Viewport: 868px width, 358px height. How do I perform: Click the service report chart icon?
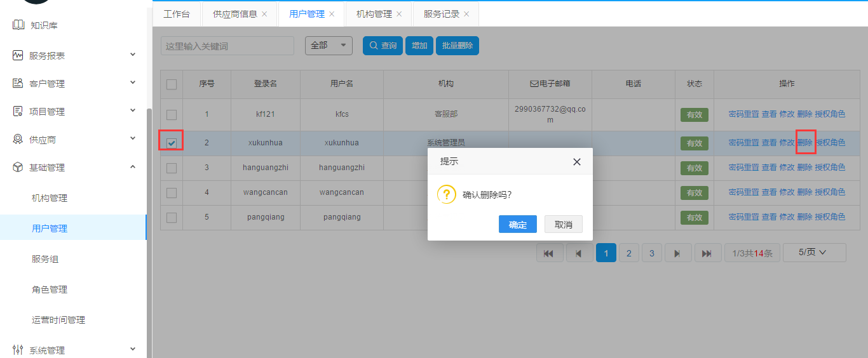click(18, 56)
